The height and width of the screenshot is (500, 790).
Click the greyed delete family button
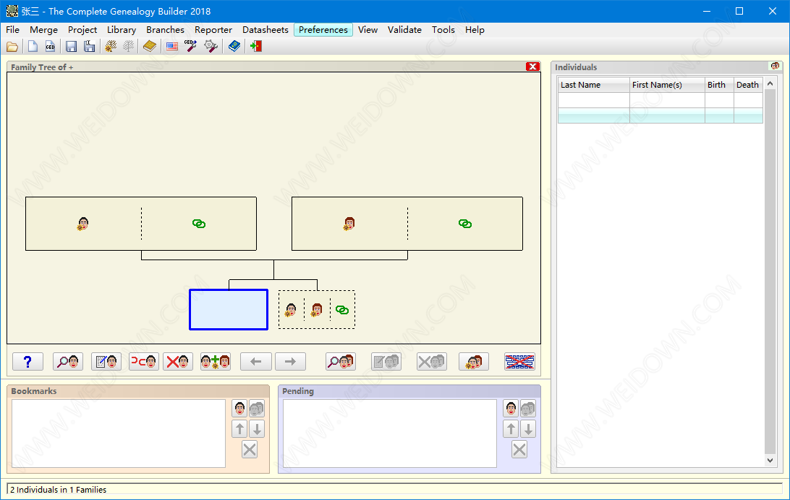(x=431, y=361)
